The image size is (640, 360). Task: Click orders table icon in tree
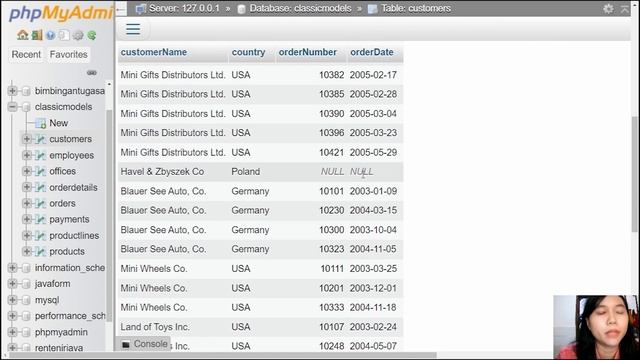point(40,203)
